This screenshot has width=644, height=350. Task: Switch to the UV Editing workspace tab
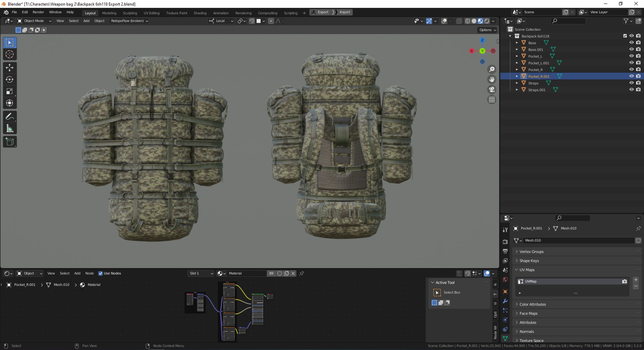tap(152, 13)
